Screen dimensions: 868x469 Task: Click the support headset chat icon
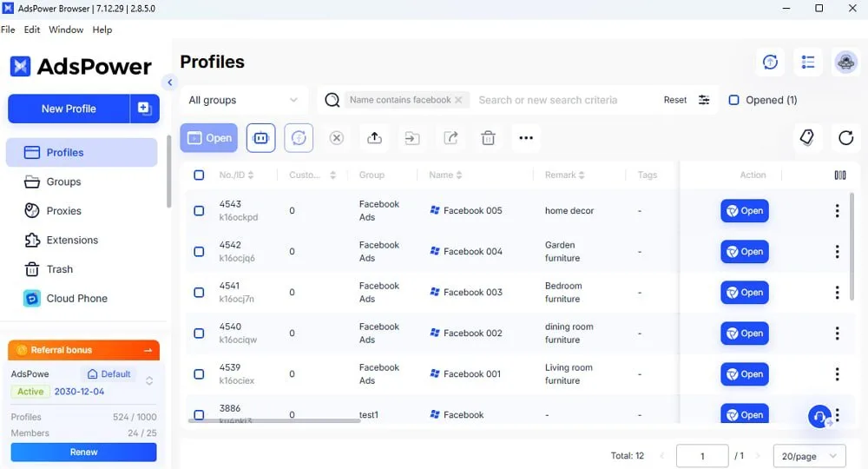(820, 416)
